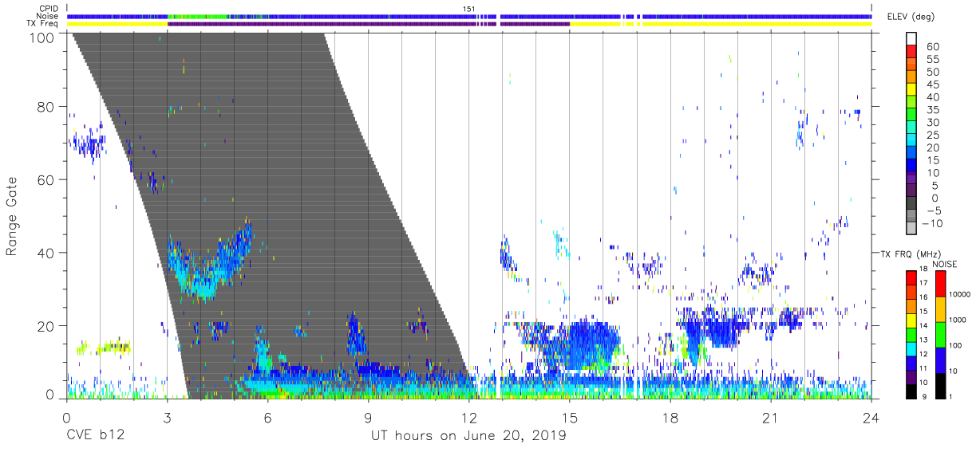Click the ELEV (deg) color bar title
Screen dimensions: 980x452
911,17
